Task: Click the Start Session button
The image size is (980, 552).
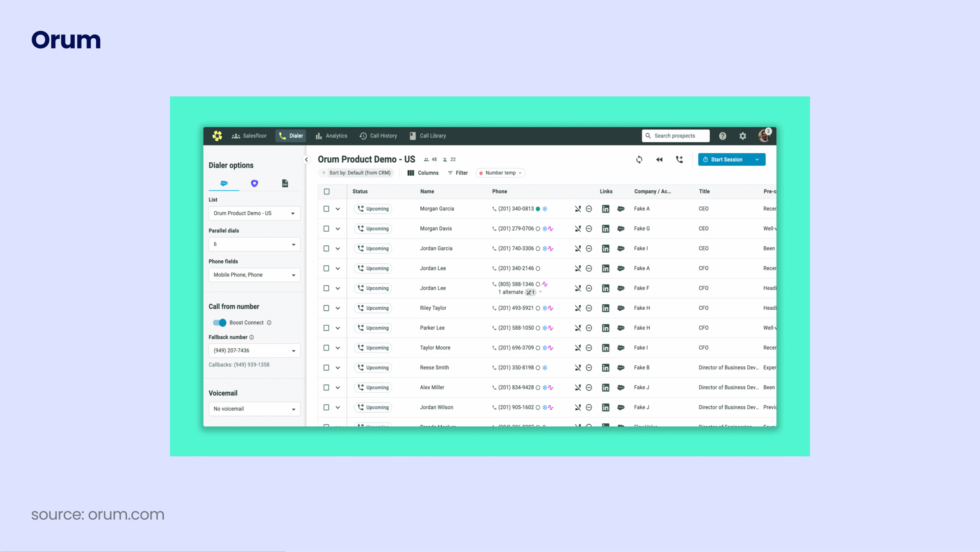Action: coord(726,160)
